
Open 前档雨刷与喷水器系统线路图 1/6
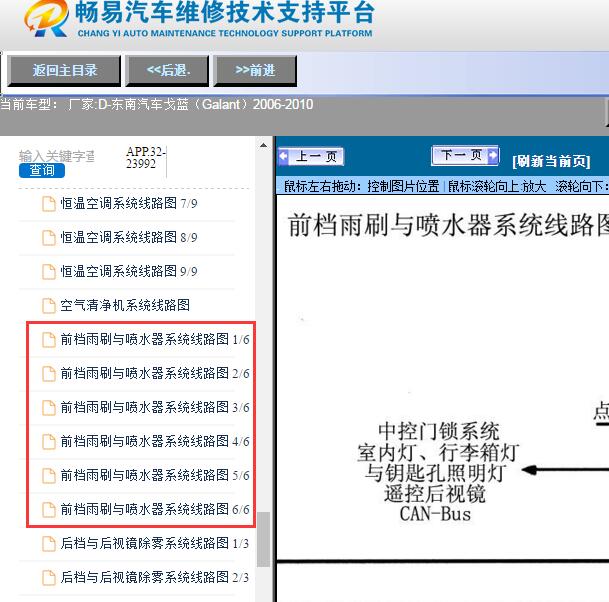pyautogui.click(x=155, y=339)
